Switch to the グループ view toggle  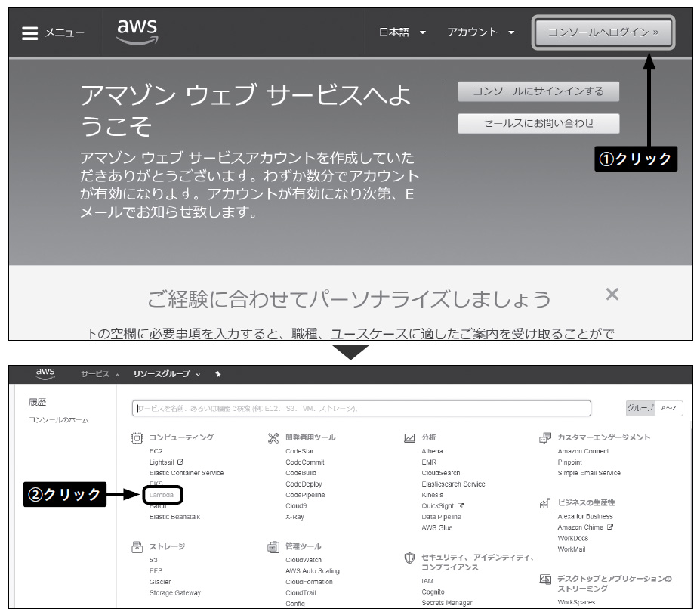(640, 408)
